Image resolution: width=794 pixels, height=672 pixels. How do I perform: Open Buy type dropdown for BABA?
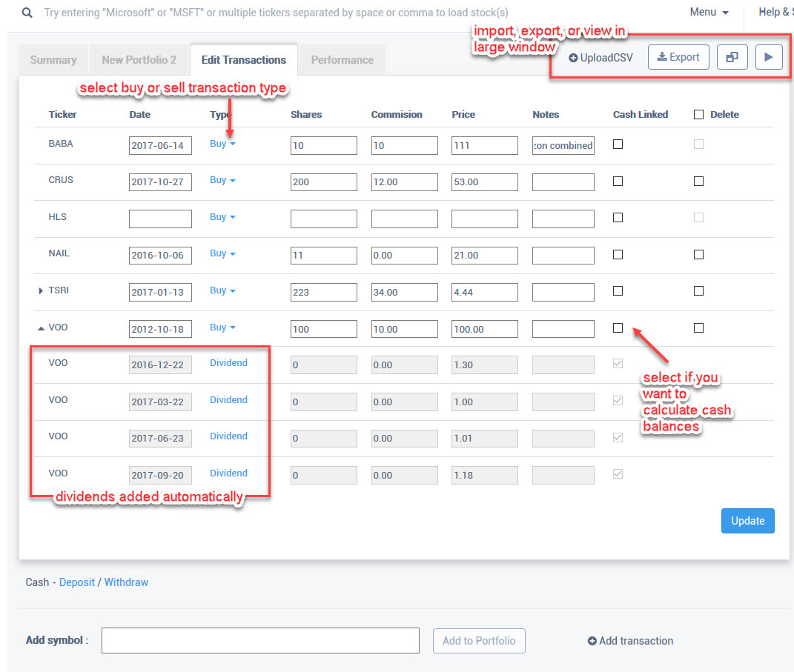click(222, 144)
